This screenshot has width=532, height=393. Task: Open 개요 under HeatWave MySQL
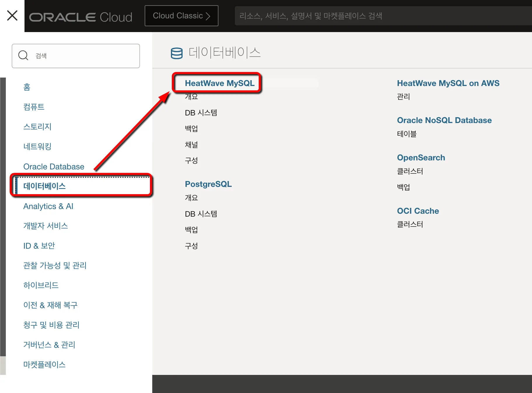[x=191, y=97]
